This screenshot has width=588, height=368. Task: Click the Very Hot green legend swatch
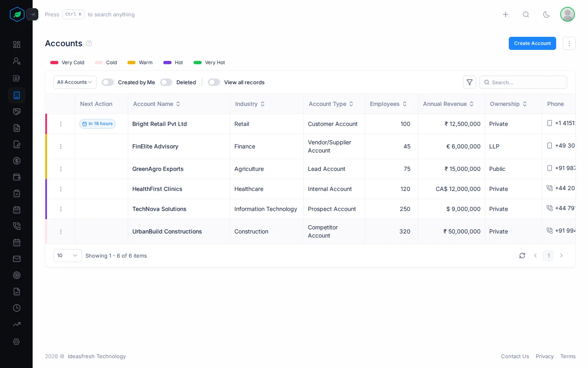pyautogui.click(x=198, y=63)
